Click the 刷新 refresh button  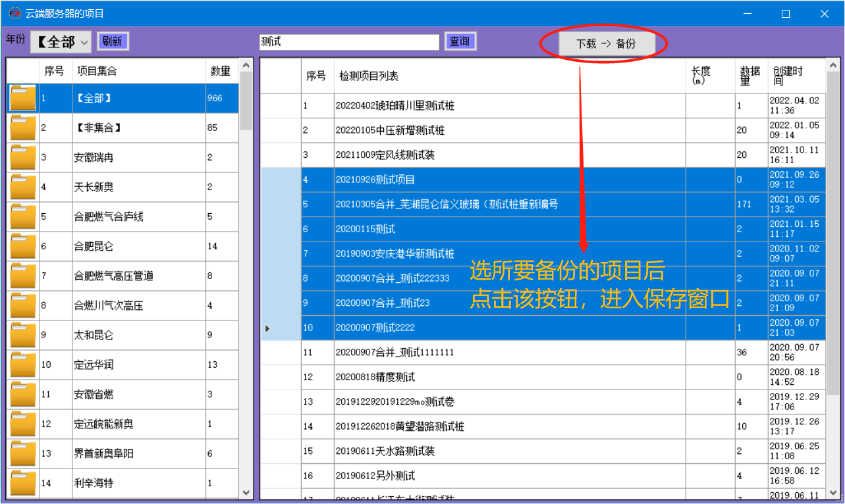[113, 41]
